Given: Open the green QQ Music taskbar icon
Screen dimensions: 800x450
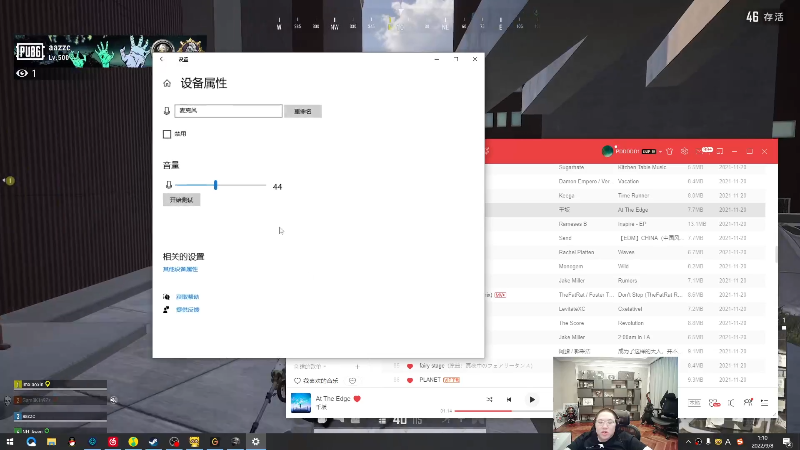Looking at the screenshot, I should [x=133, y=442].
